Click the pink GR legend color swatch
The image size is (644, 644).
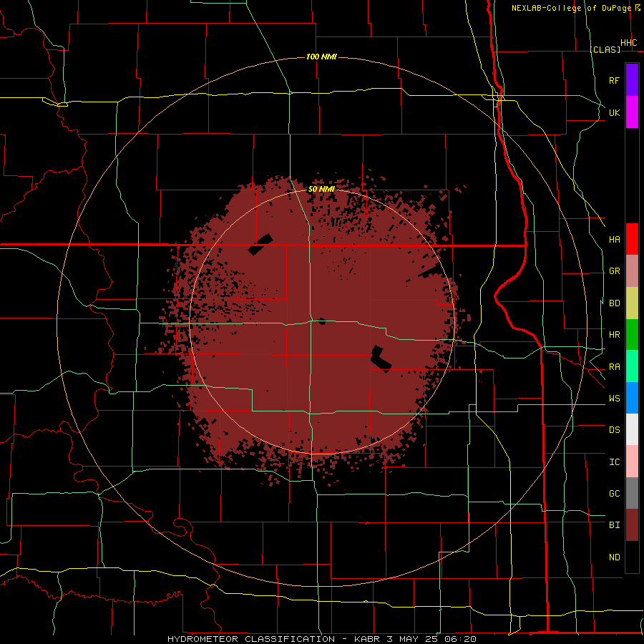click(x=632, y=271)
